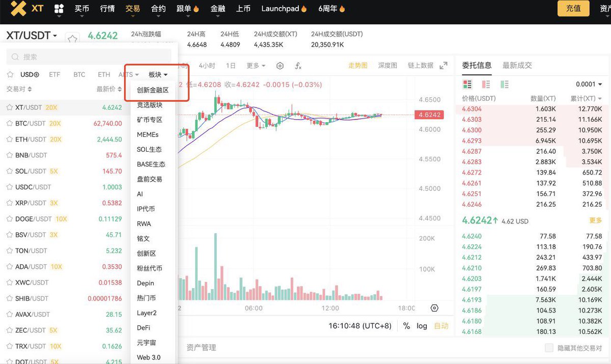Star the XWC/USDT pair
Image resolution: width=611 pixels, height=364 pixels.
coord(9,282)
